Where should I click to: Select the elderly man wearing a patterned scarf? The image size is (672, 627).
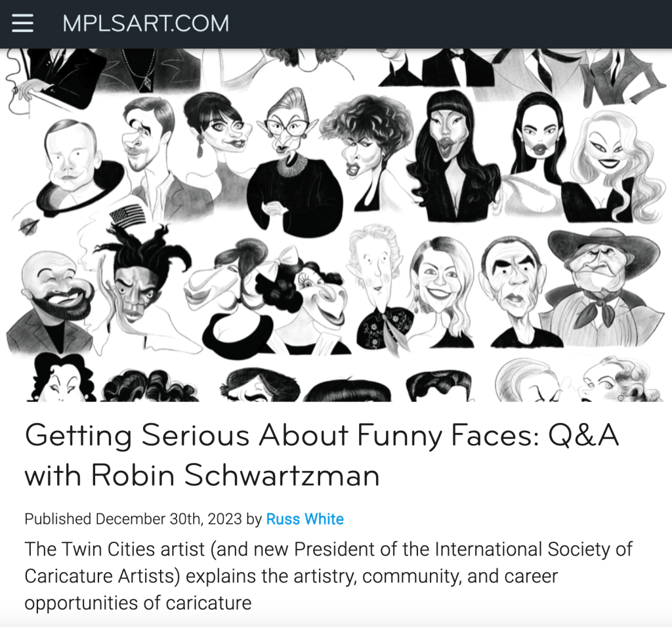coord(377,282)
